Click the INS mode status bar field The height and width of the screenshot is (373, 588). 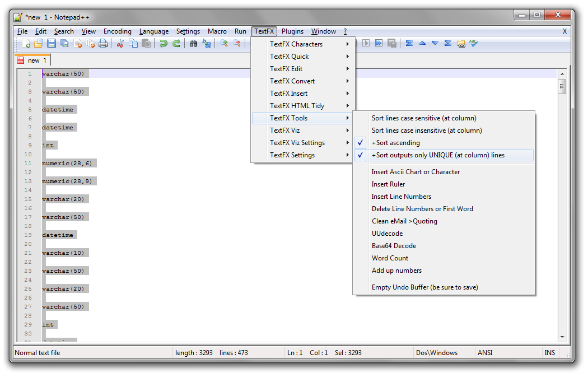[x=550, y=353]
